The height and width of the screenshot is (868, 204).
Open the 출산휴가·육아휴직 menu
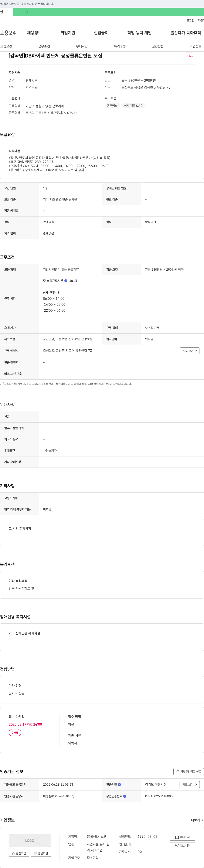click(186, 33)
